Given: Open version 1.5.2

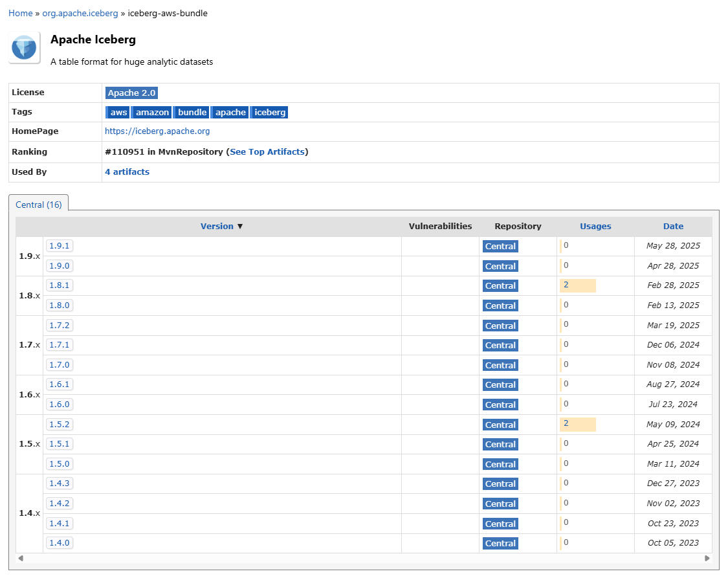Looking at the screenshot, I should tap(60, 424).
